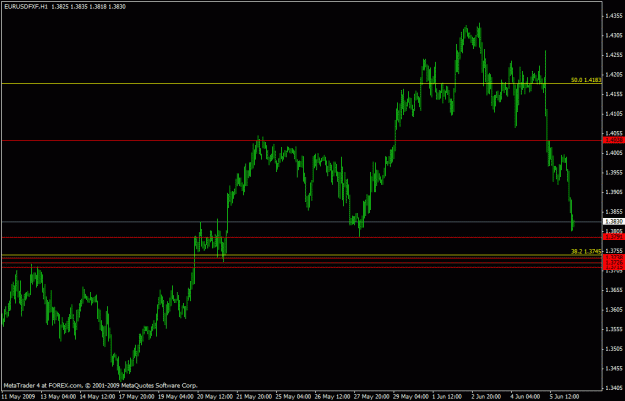The height and width of the screenshot is (401, 625).
Task: Click the red 1.4038 price label
Action: 614,140
